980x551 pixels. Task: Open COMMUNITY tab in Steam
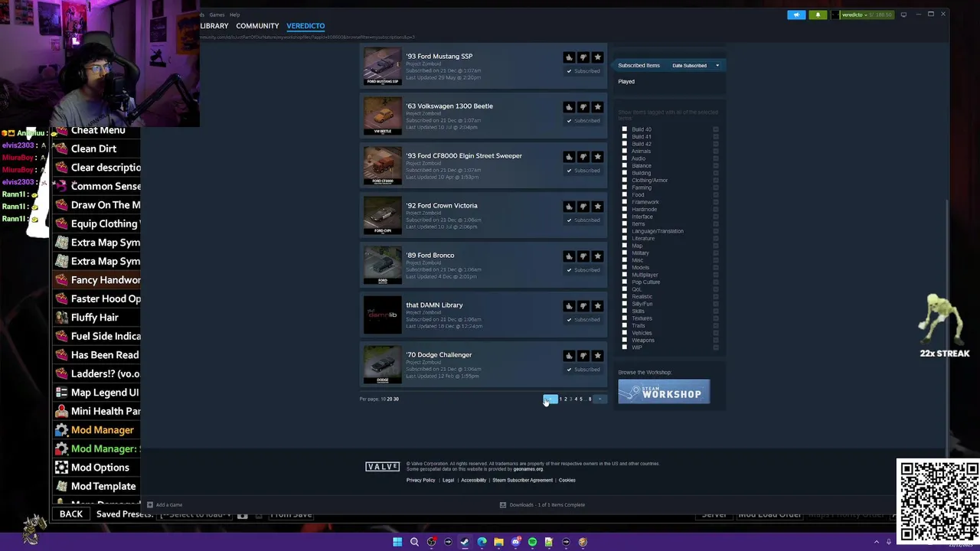coord(257,26)
